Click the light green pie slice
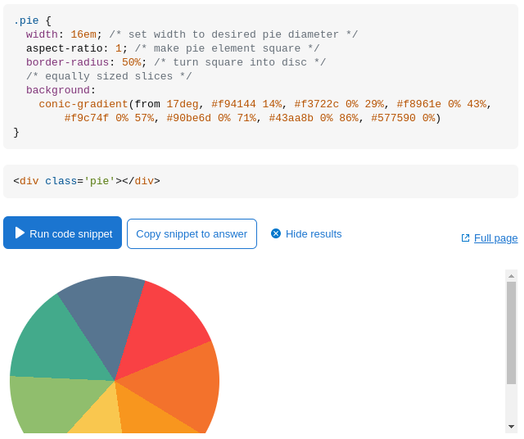The width and height of the screenshot is (524, 439). pyautogui.click(x=50, y=401)
